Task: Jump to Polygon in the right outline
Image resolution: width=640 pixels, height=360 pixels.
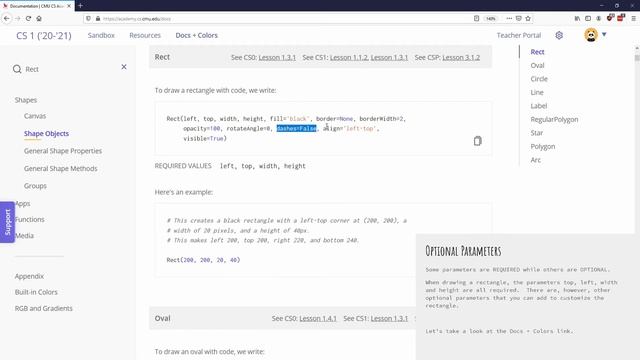Action: (x=542, y=147)
